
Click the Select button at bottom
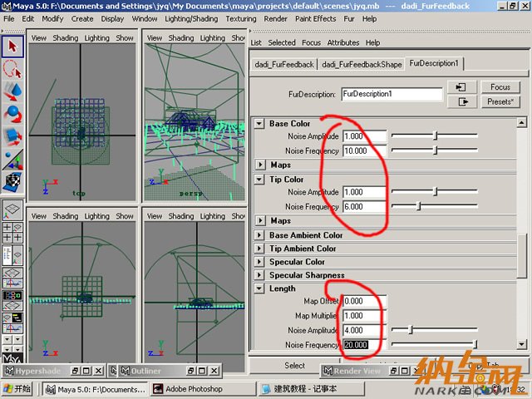pos(294,366)
